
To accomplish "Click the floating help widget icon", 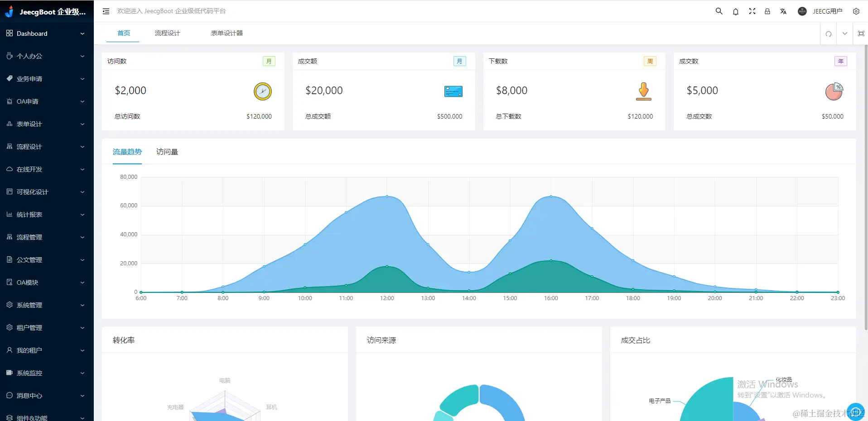I will (856, 411).
